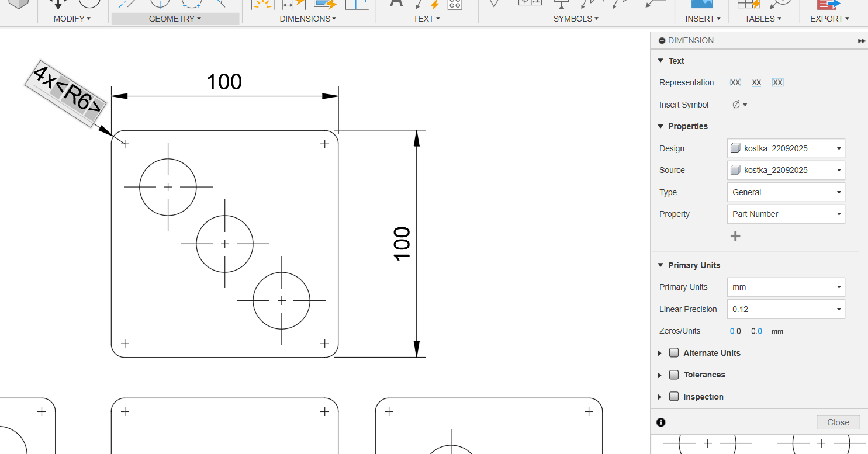
Task: Open the Insert Symbol diameter picker
Action: [739, 105]
